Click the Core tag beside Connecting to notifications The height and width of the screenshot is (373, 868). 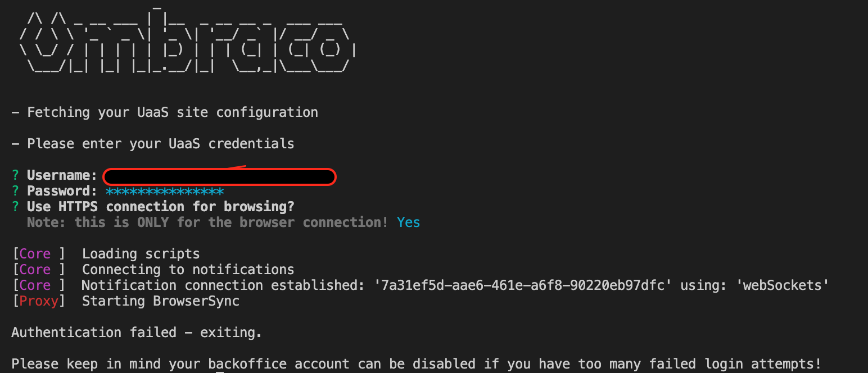(x=35, y=270)
